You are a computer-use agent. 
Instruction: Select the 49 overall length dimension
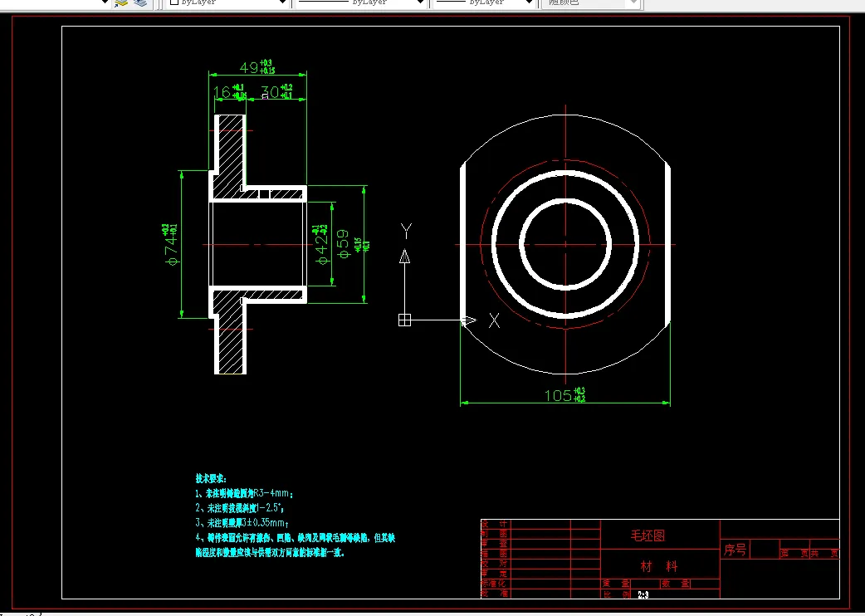coord(257,67)
